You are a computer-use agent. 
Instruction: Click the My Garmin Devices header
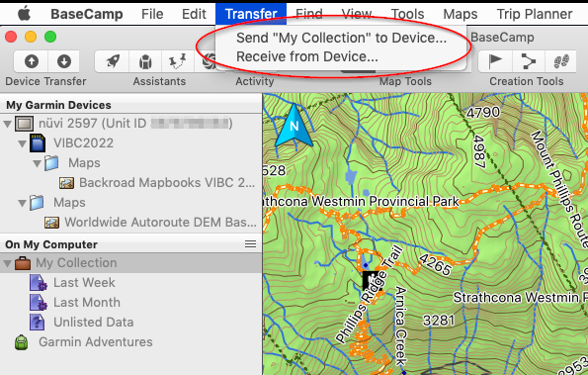(58, 105)
